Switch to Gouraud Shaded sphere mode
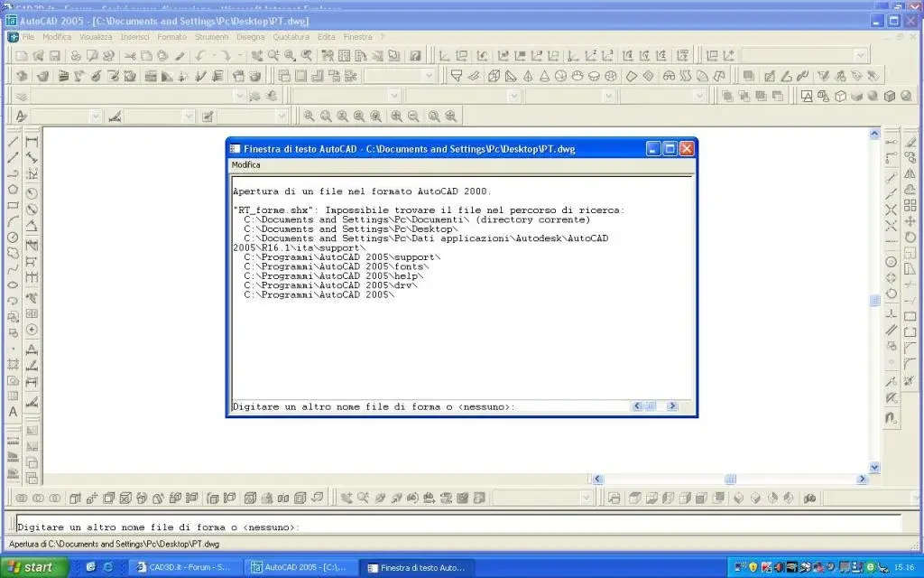 (873, 96)
